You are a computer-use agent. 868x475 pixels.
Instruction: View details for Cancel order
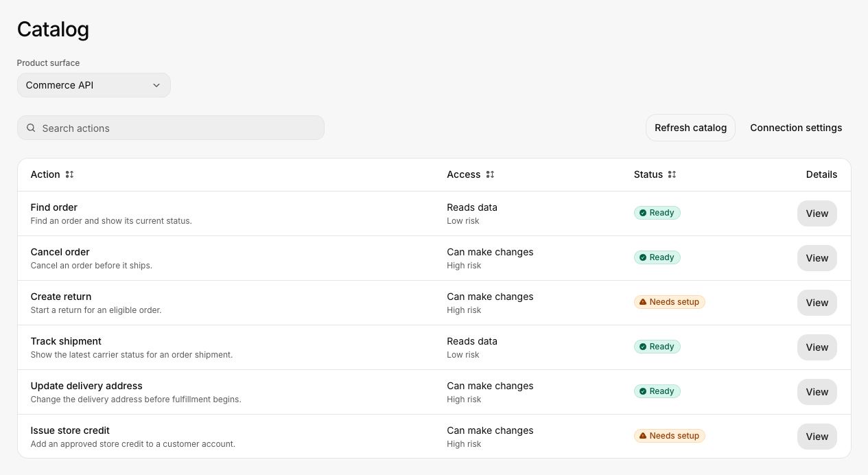coord(817,258)
